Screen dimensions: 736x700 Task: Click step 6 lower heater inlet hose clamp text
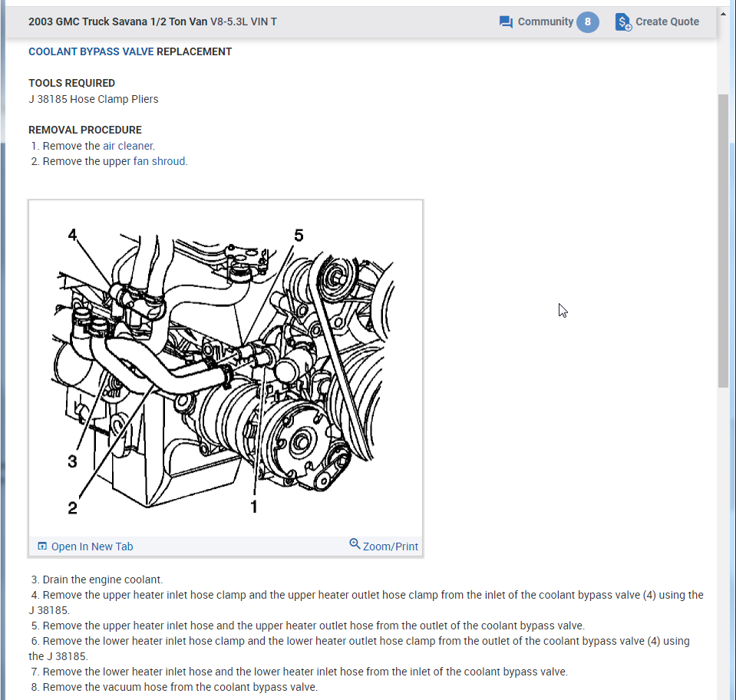point(359,649)
